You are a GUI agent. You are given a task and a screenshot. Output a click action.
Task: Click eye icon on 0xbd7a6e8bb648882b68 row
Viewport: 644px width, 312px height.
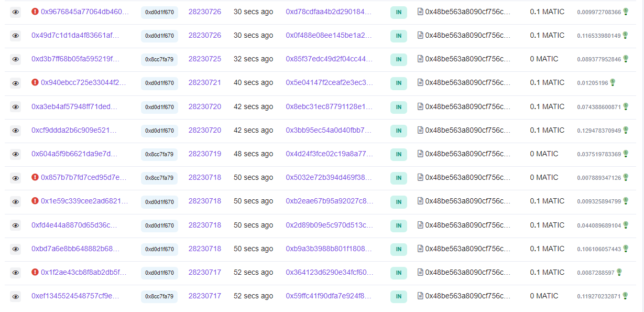click(x=16, y=249)
